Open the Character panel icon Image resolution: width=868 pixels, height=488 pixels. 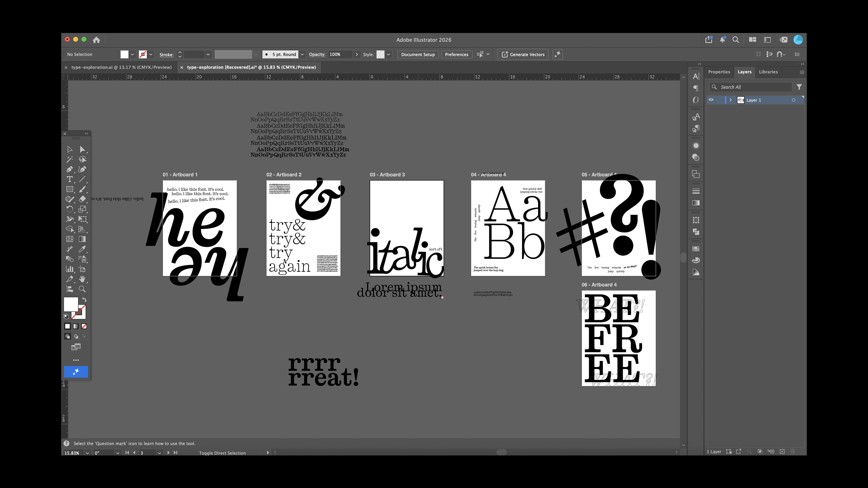696,76
